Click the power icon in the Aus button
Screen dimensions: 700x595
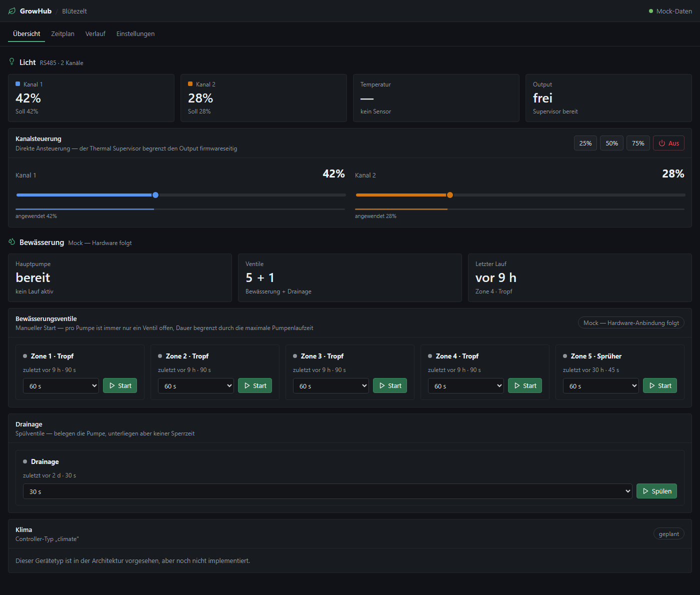pyautogui.click(x=662, y=143)
